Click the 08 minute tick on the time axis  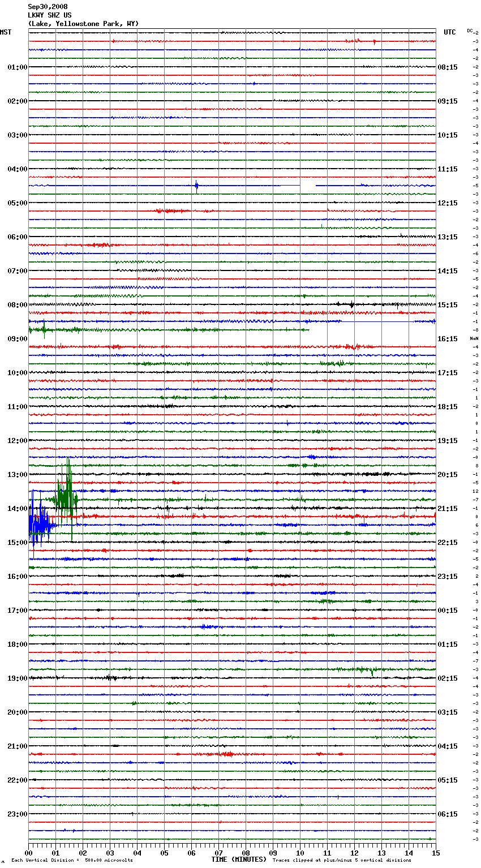(x=246, y=853)
